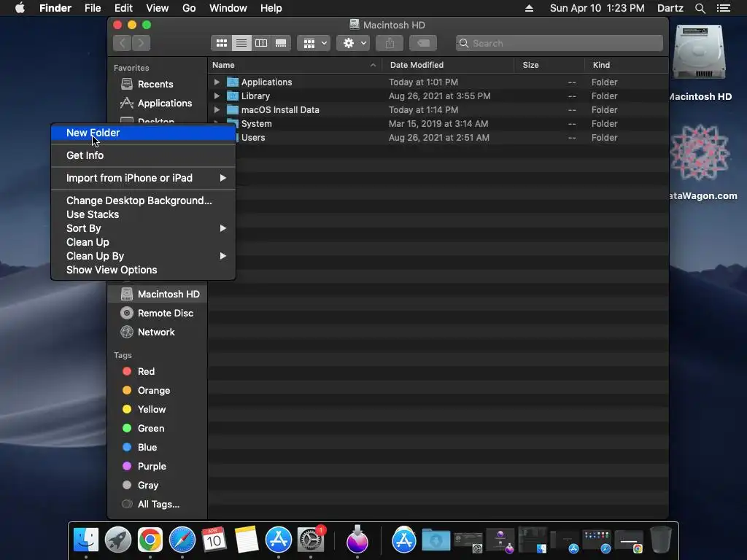Open the Apple menu
The image size is (747, 560).
[20, 8]
